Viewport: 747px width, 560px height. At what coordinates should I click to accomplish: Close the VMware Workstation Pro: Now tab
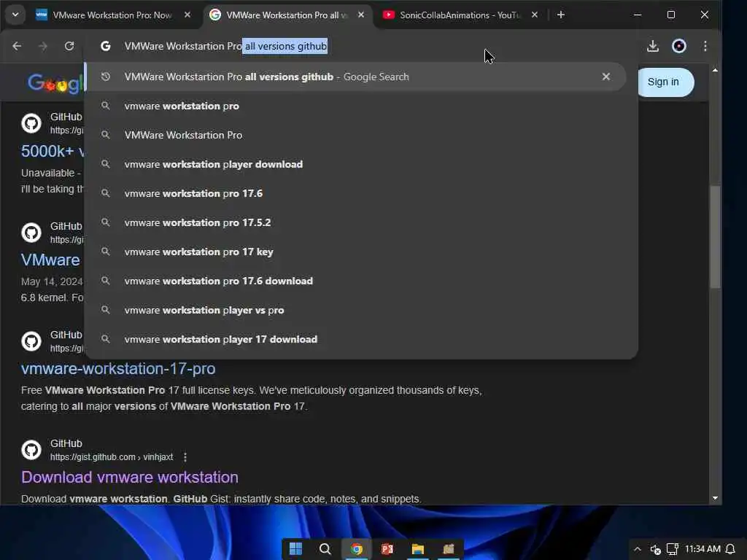(x=187, y=15)
